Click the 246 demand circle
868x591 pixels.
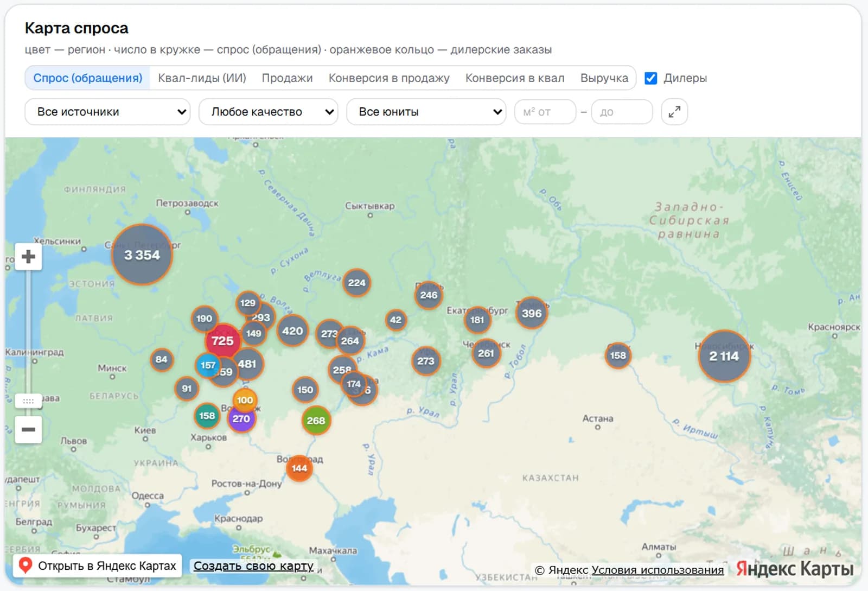click(429, 295)
